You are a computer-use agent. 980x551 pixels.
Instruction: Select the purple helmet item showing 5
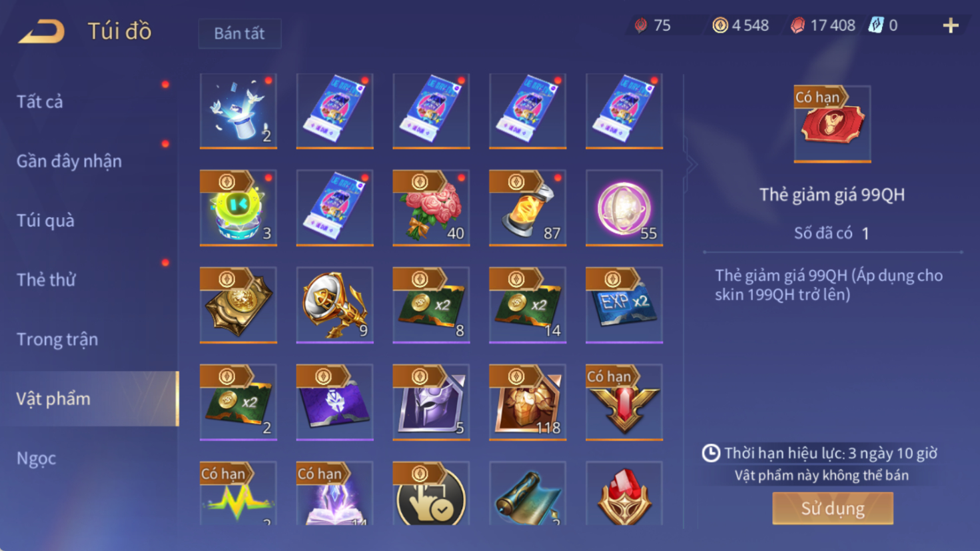click(x=431, y=402)
